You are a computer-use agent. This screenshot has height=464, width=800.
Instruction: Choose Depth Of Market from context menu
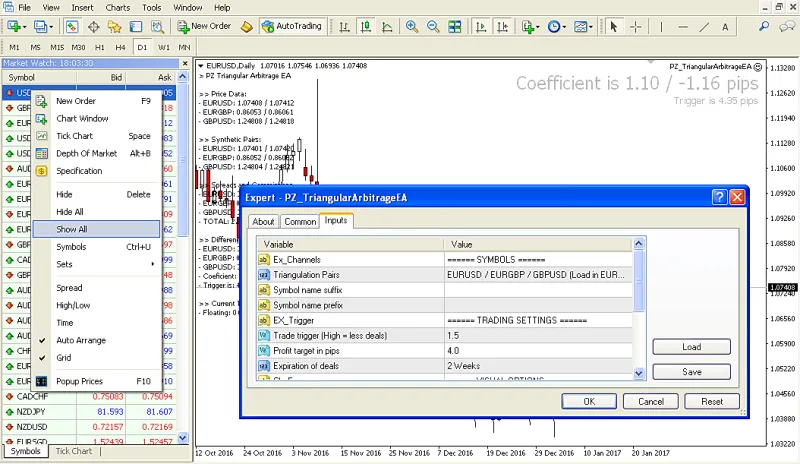[x=96, y=153]
